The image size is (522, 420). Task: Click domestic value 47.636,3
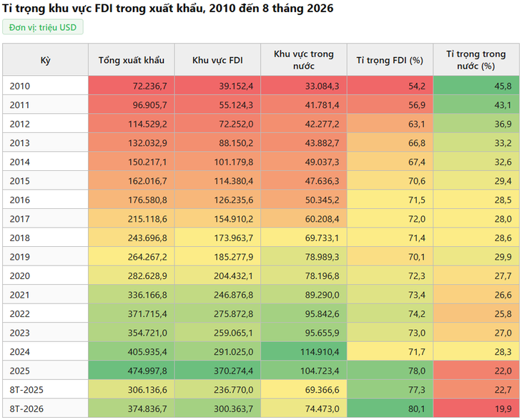(304, 181)
